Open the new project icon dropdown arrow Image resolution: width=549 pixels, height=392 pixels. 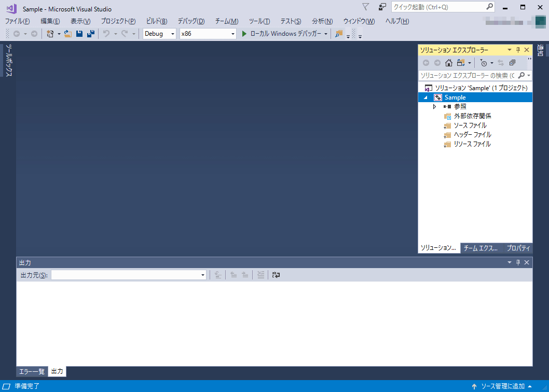(59, 34)
